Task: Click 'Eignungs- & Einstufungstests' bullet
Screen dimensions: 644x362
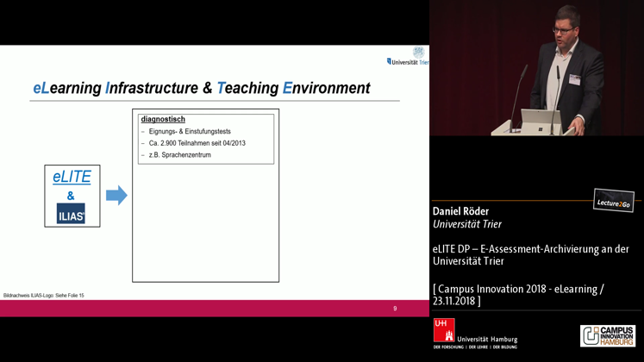Action: pos(190,131)
